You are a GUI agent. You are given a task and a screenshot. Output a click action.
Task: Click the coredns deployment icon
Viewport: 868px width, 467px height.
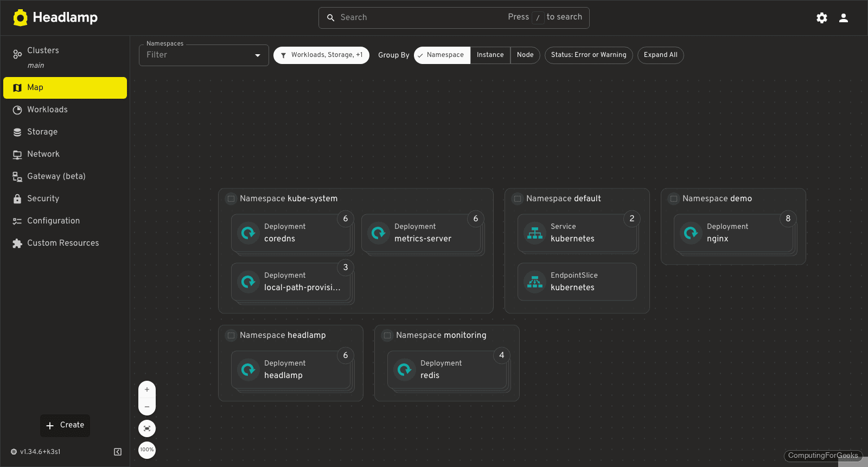(248, 233)
